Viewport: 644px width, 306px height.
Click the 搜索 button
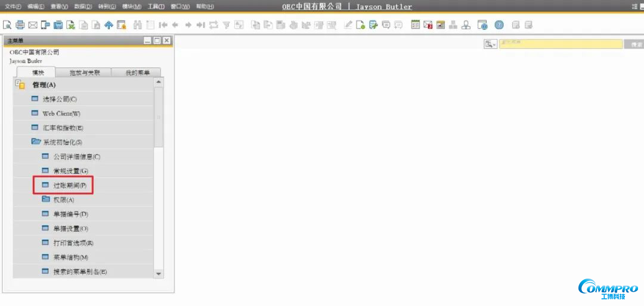tap(633, 45)
